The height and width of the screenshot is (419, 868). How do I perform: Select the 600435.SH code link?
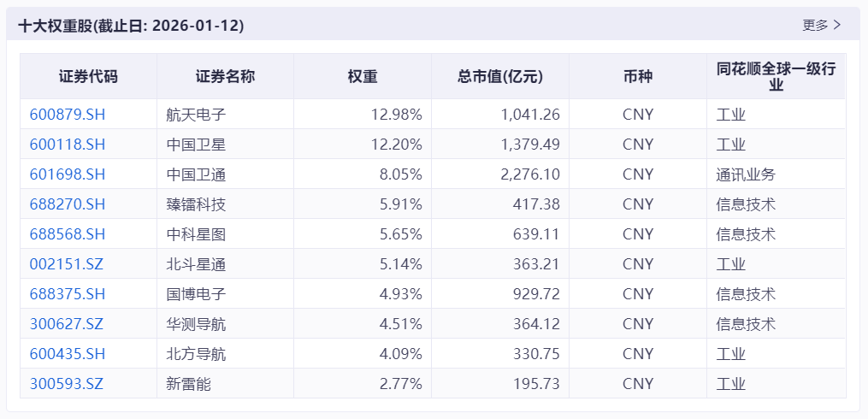[68, 354]
